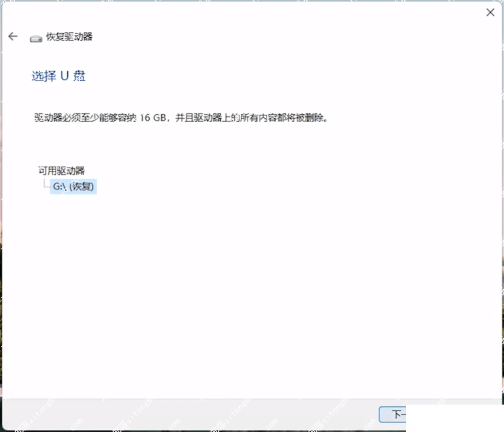Click empty space below the drive list

tap(196, 269)
